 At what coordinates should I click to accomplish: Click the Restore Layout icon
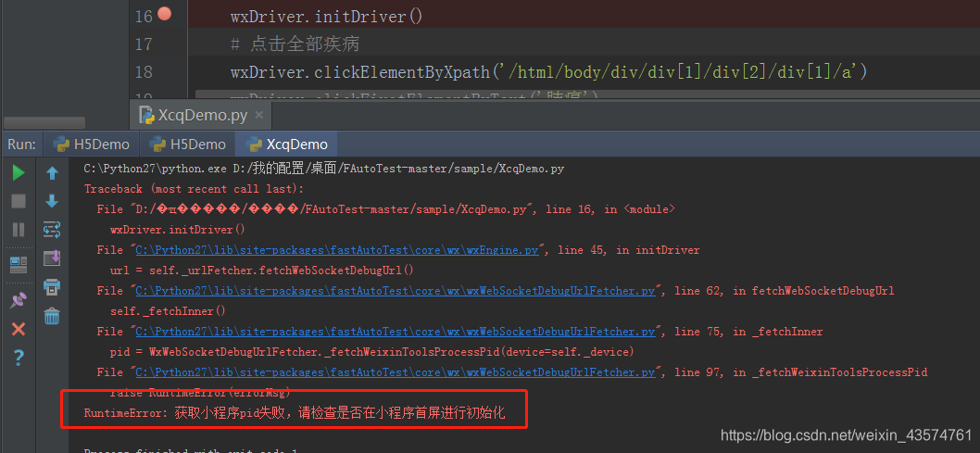pos(19,265)
